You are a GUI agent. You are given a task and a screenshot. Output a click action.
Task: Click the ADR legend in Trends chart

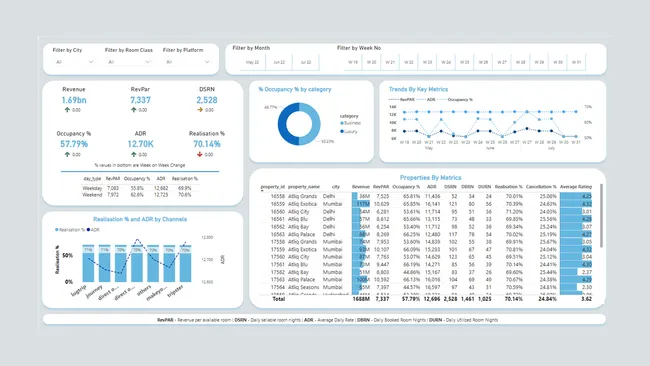[426, 99]
